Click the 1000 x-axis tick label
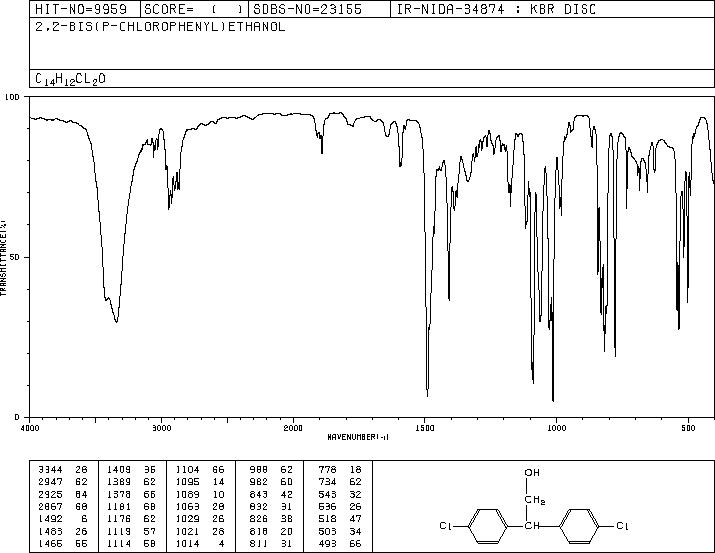Image resolution: width=715 pixels, height=553 pixels. 556,428
